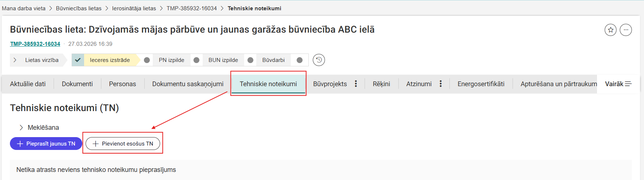Select the Būvdarbi stage
Viewport: 644px width, 180px height.
(x=274, y=60)
